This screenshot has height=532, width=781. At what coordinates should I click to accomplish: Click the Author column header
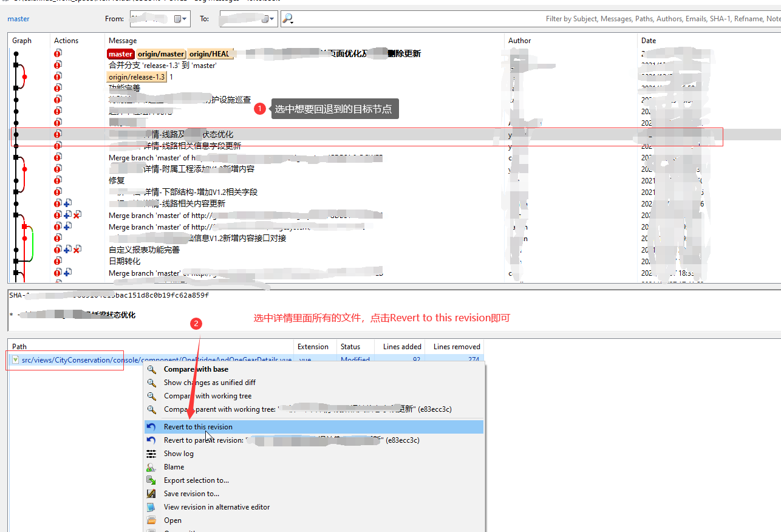tap(520, 41)
